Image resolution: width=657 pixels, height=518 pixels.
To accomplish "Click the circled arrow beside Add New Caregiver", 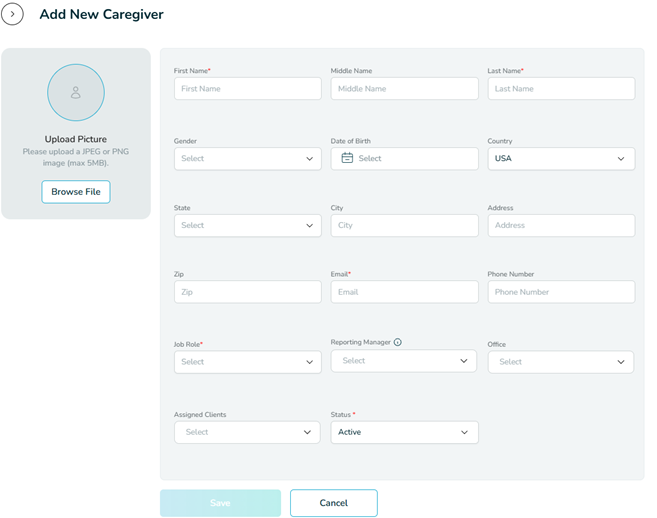I will 12,15.
